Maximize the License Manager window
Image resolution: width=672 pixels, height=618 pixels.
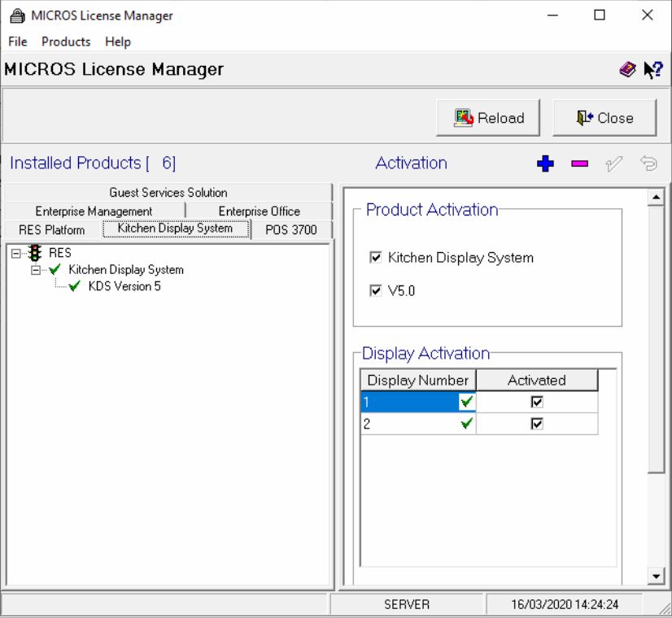[x=600, y=15]
